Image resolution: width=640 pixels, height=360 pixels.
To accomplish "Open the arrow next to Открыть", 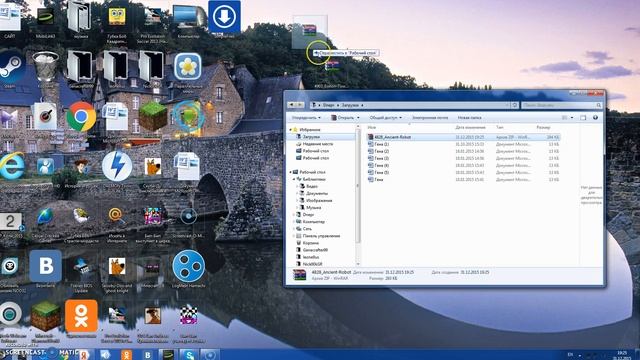I will pos(358,118).
